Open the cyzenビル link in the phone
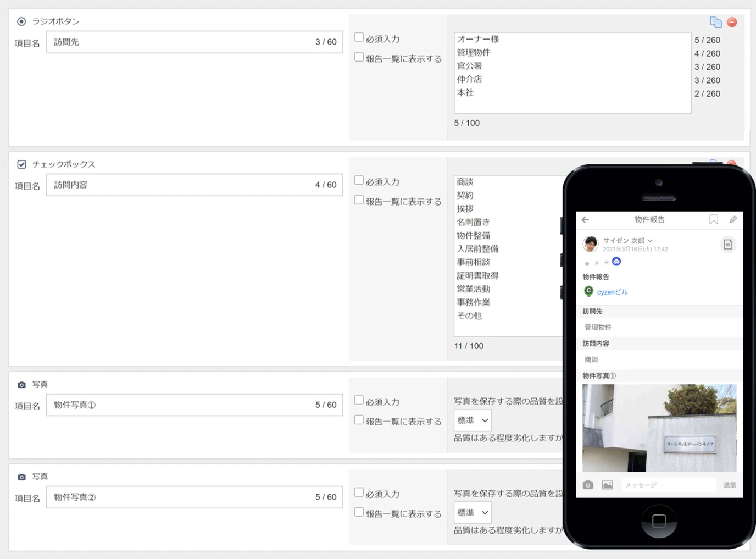756x559 pixels. pyautogui.click(x=612, y=292)
